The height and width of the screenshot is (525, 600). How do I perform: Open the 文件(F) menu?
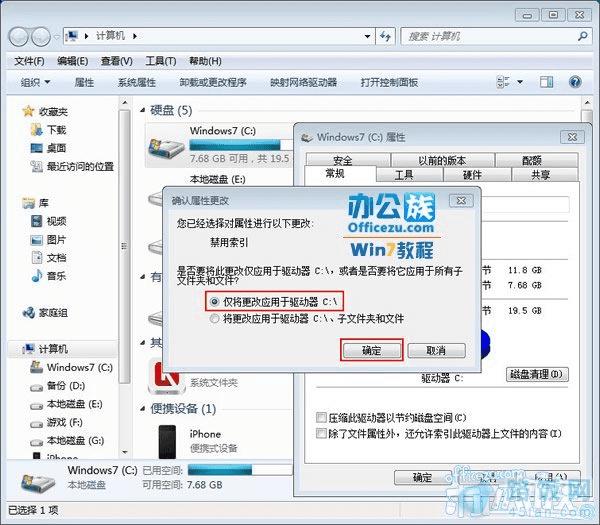coord(29,61)
